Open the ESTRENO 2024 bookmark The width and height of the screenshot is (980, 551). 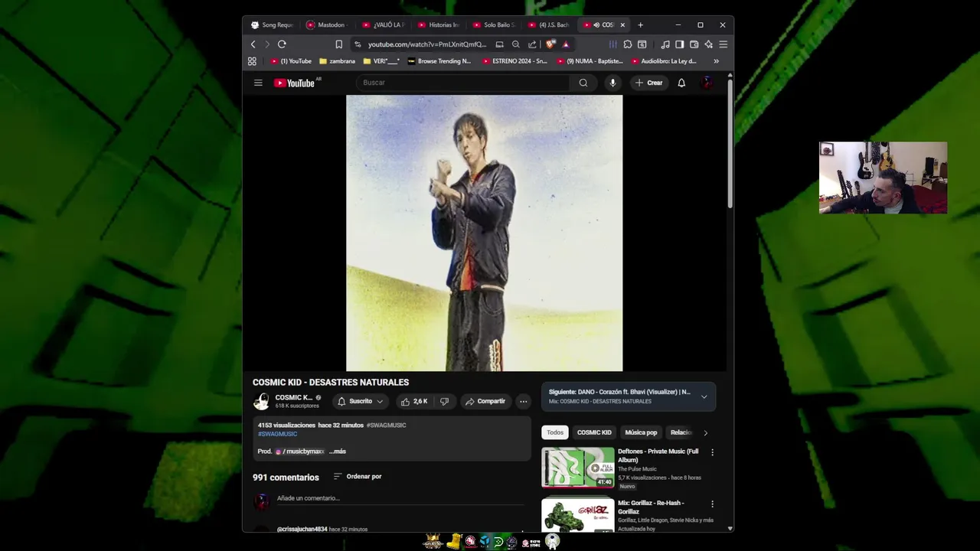coord(514,61)
